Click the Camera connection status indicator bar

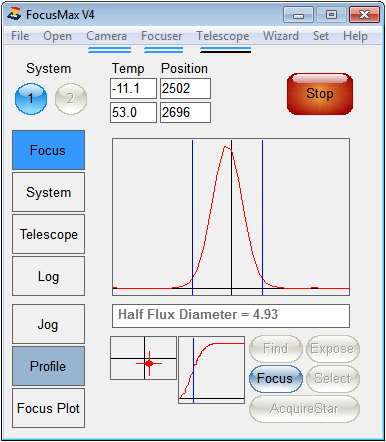[109, 50]
